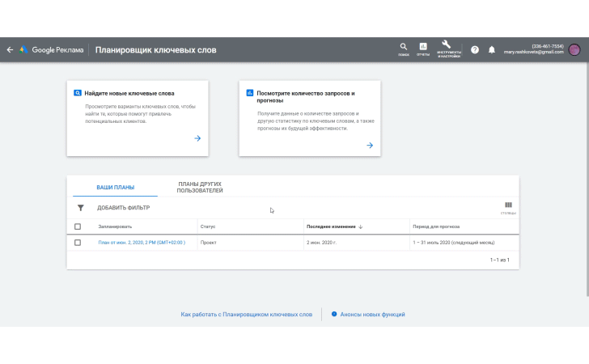Click the Добавить фильтр button

click(123, 208)
